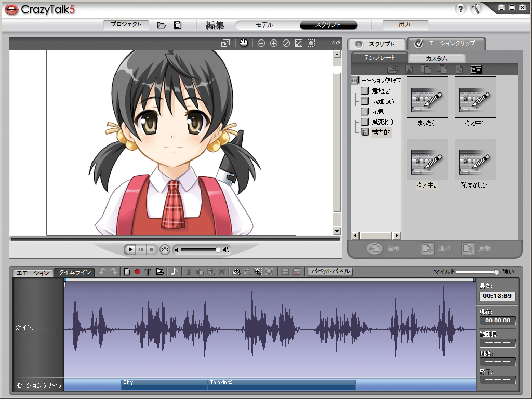Switch to the タイムライン tab
The image size is (532, 399).
pos(75,272)
